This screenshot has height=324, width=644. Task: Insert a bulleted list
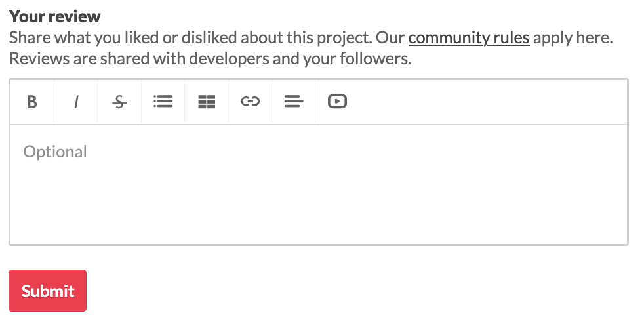pyautogui.click(x=163, y=102)
